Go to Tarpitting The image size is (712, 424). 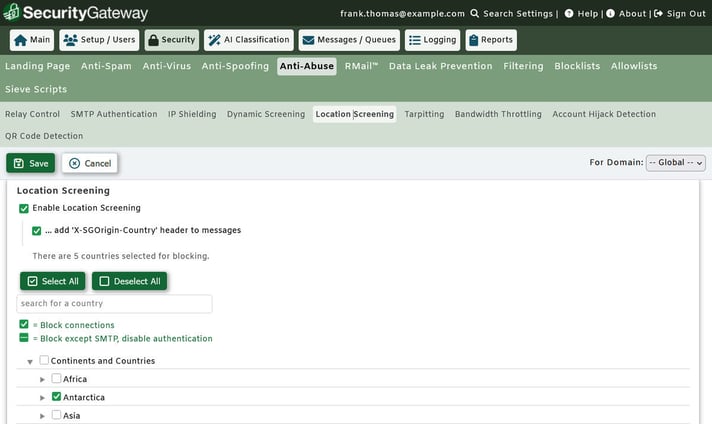tap(424, 114)
